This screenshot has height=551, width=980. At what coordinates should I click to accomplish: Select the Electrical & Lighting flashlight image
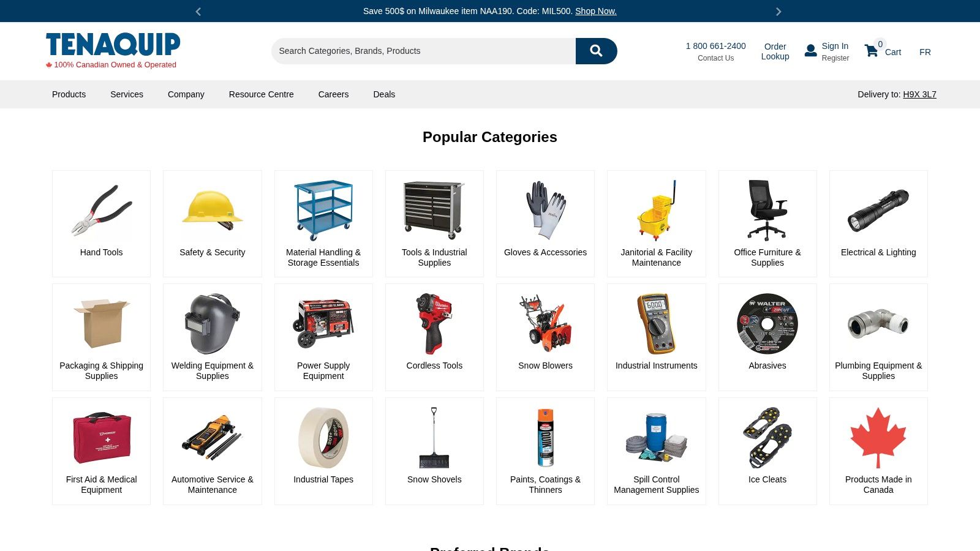coord(878,210)
